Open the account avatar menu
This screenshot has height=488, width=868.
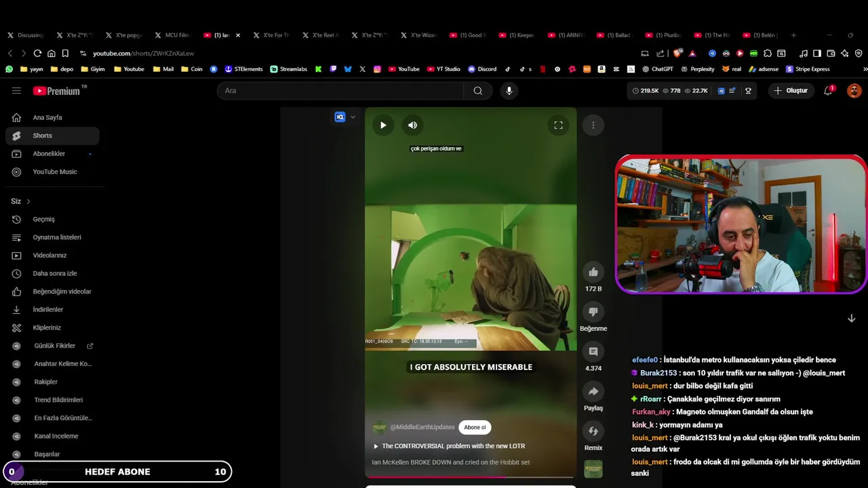tap(854, 91)
